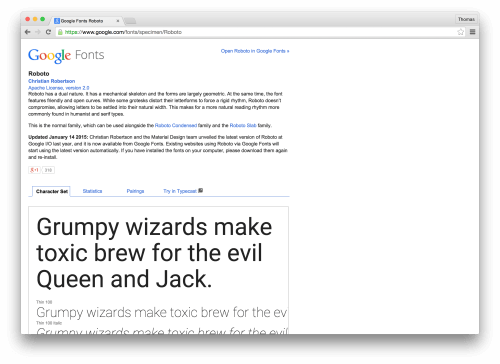Screen dimensions: 500x364
Task: Go back using the browser back arrow
Action: (x=28, y=32)
